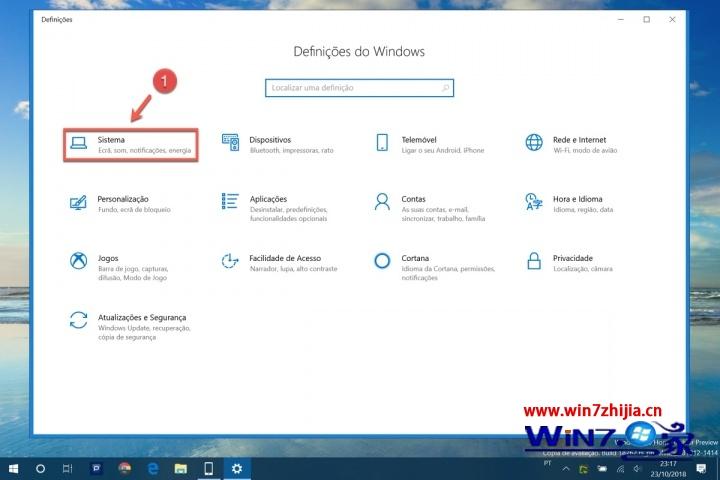The height and width of the screenshot is (480, 720).
Task: Click 'Localização, câmara' description
Action: coord(583,269)
